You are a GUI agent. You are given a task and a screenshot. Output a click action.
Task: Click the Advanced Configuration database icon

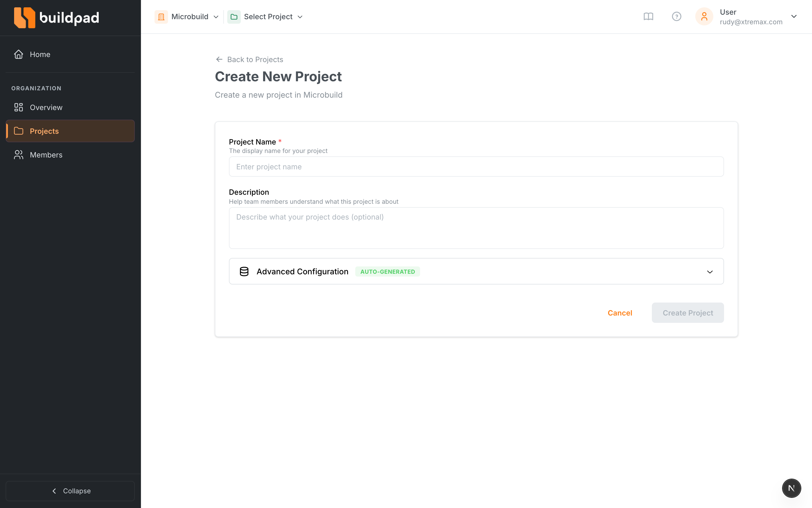[x=244, y=271]
